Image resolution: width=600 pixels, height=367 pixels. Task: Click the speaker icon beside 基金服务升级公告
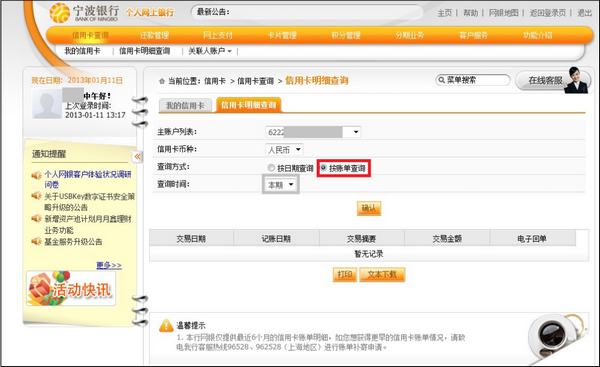click(x=36, y=241)
